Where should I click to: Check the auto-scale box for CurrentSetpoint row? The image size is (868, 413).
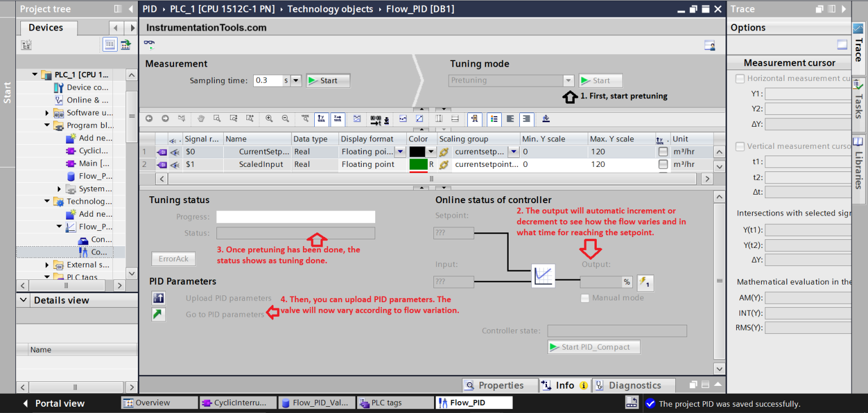[x=663, y=152]
